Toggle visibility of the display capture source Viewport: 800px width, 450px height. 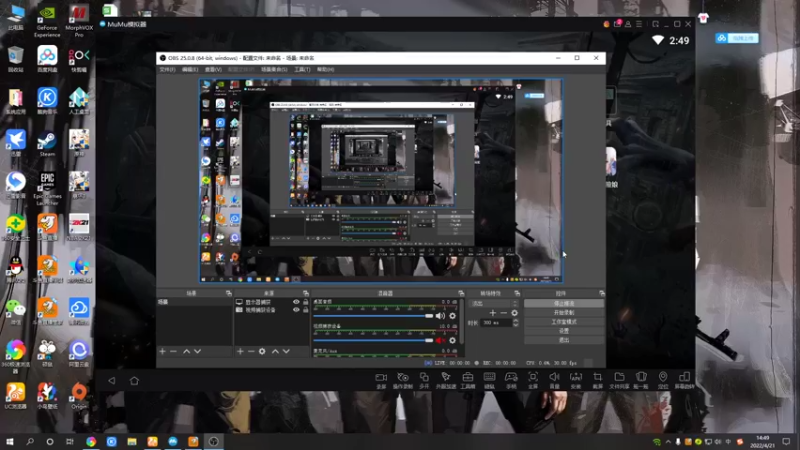pyautogui.click(x=296, y=302)
